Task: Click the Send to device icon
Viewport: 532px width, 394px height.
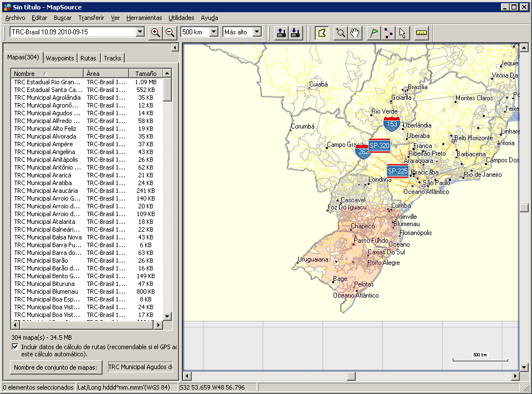Action: click(x=281, y=32)
